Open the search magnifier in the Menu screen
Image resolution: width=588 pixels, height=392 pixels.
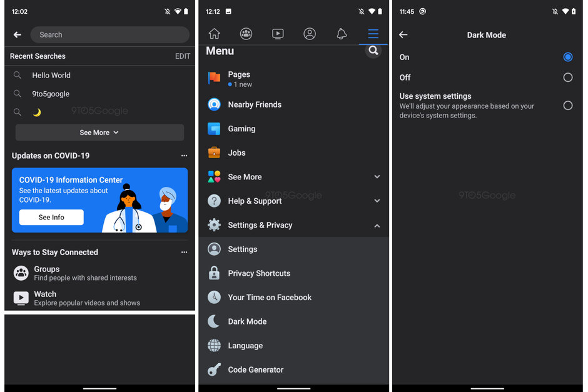(373, 51)
